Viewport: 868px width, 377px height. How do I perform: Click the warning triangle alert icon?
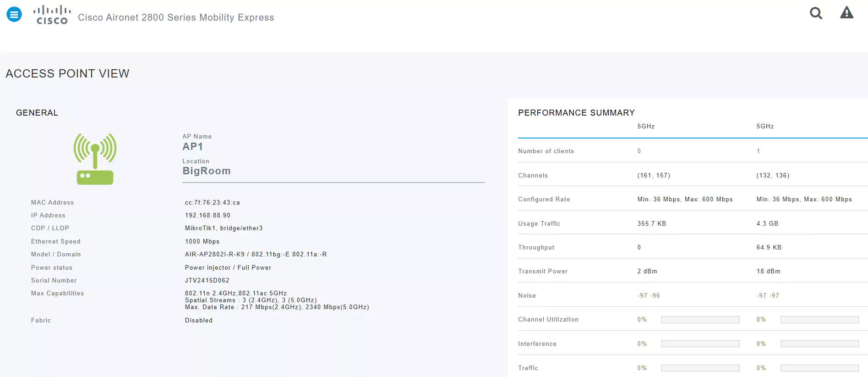coord(846,13)
